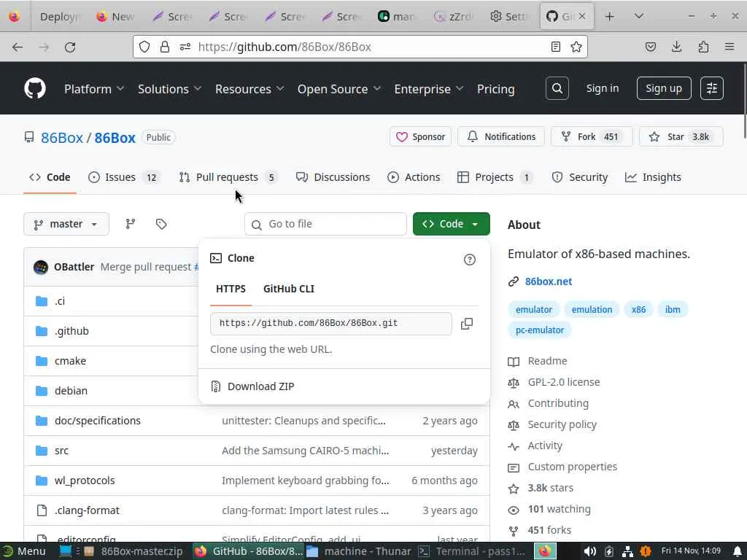
Task: Open the Insights tab
Action: pyautogui.click(x=653, y=177)
